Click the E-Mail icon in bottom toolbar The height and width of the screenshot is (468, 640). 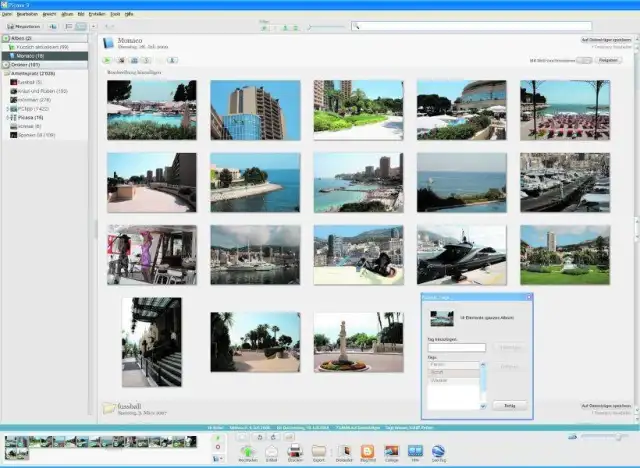click(270, 452)
